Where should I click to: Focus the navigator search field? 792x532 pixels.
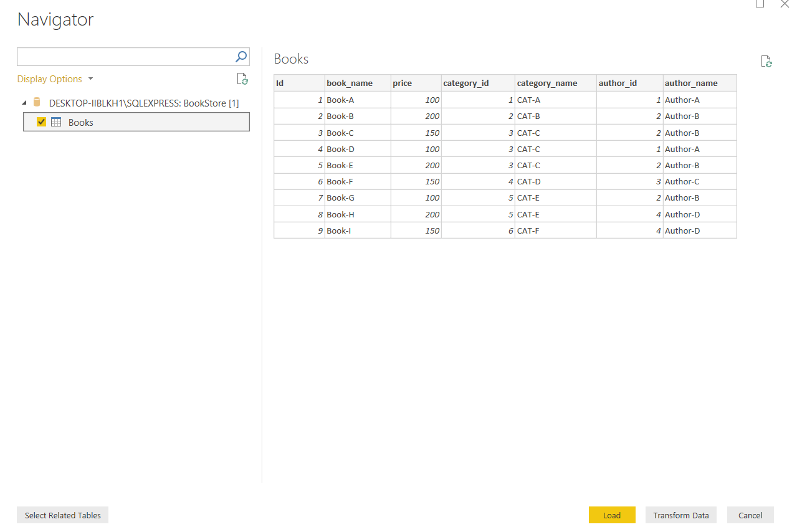(x=125, y=57)
